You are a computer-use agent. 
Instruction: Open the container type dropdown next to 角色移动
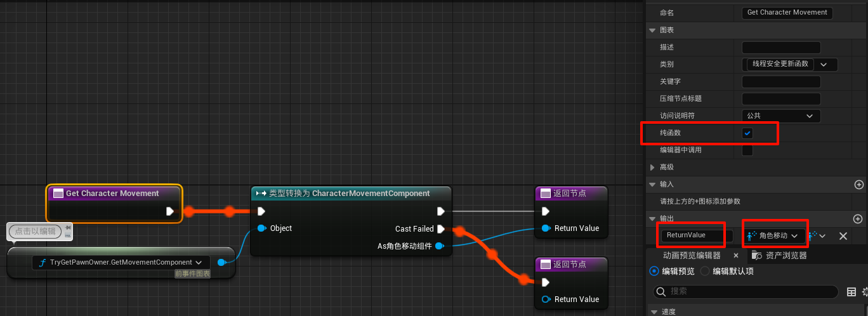click(817, 235)
